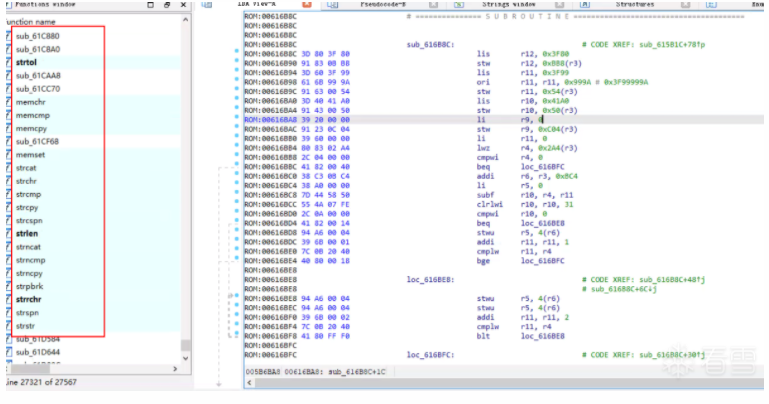Float the Functions window panel

pyautogui.click(x=151, y=4)
